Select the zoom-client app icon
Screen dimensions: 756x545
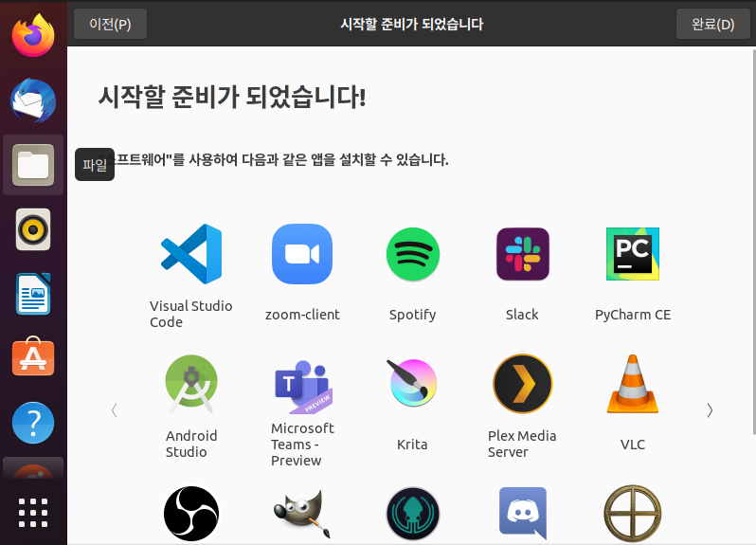pos(302,254)
